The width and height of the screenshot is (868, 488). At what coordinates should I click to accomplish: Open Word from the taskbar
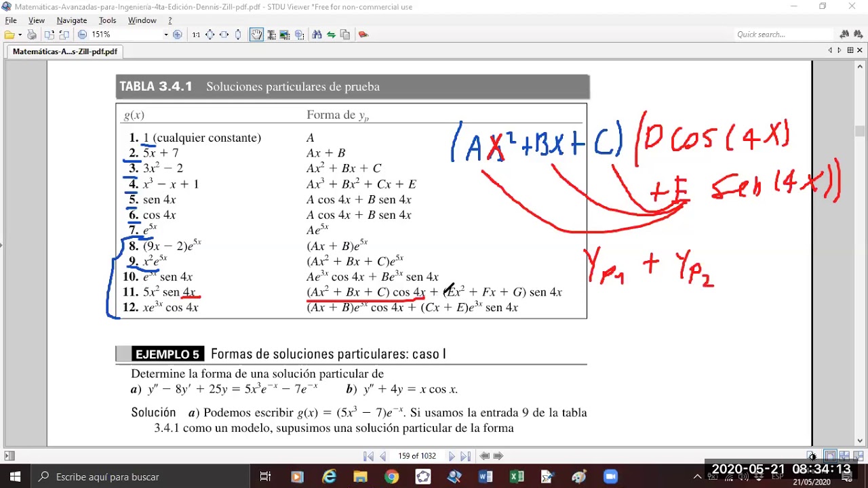pos(485,477)
